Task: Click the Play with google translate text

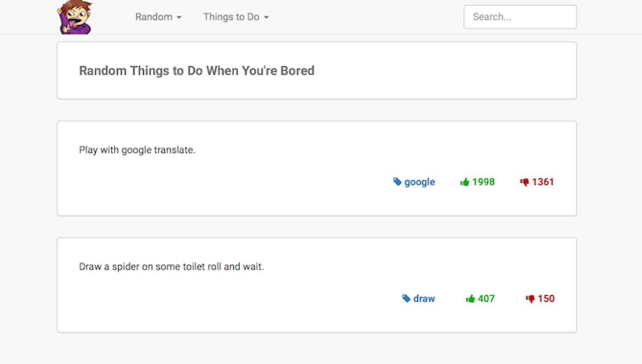Action: 137,150
